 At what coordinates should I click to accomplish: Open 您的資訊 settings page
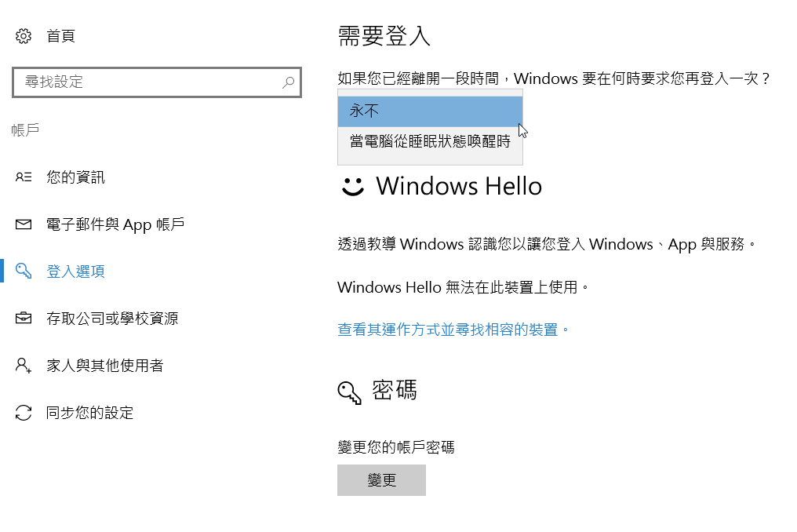[x=75, y=177]
